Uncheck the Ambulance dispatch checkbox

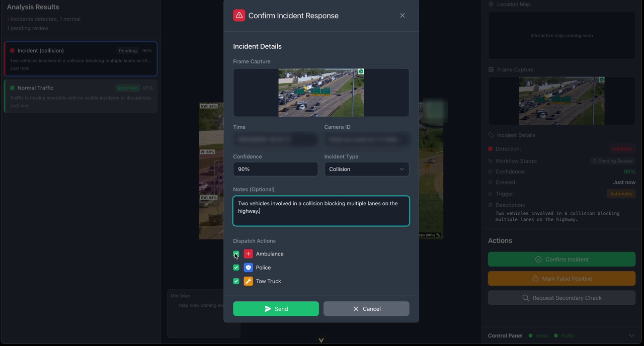coord(236,254)
